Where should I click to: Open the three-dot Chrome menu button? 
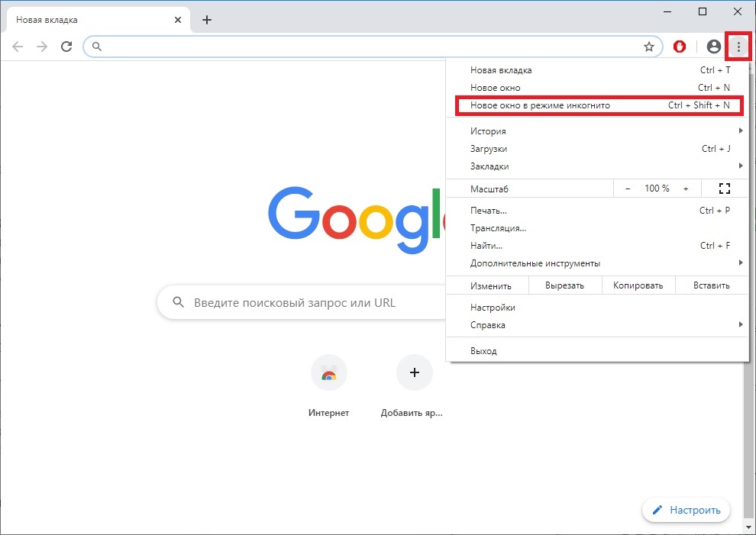(738, 47)
